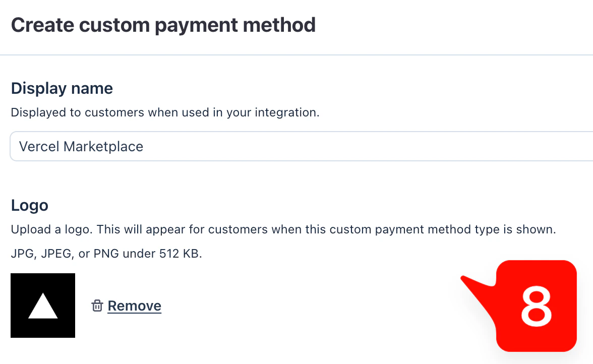Viewport: 593px width, 364px height.
Task: Click the logo upload instructions text
Action: pyautogui.click(x=283, y=229)
